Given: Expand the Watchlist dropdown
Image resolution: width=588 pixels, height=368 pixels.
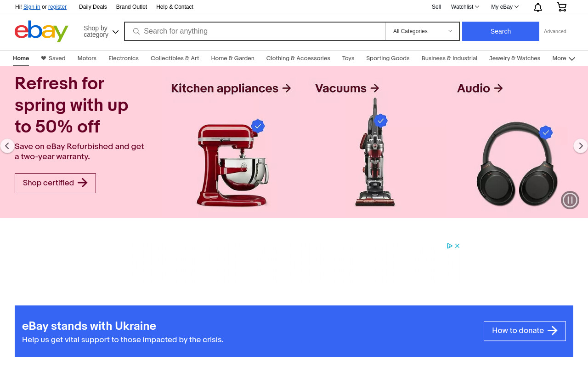Looking at the screenshot, I should point(465,7).
